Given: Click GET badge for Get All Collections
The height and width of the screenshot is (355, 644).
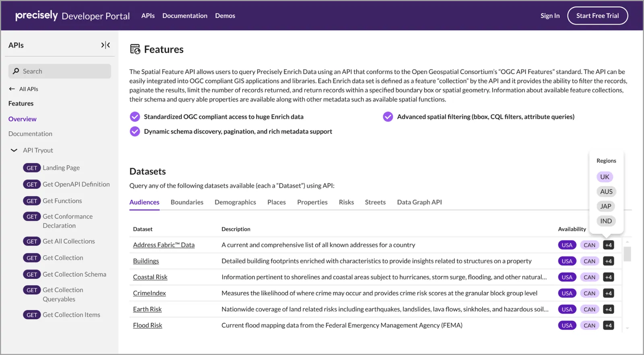Looking at the screenshot, I should [32, 241].
